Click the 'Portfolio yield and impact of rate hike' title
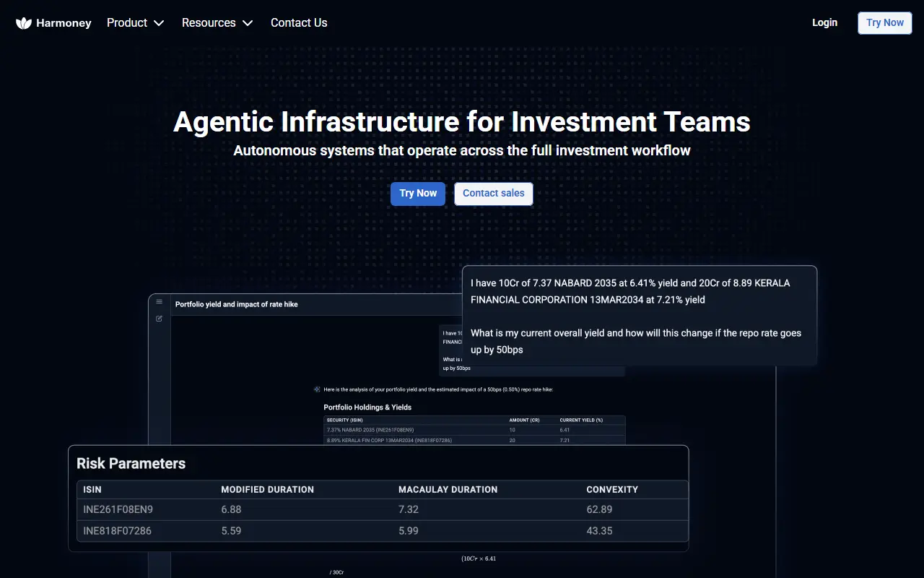Screen dimensions: 924x578 pyautogui.click(x=237, y=304)
